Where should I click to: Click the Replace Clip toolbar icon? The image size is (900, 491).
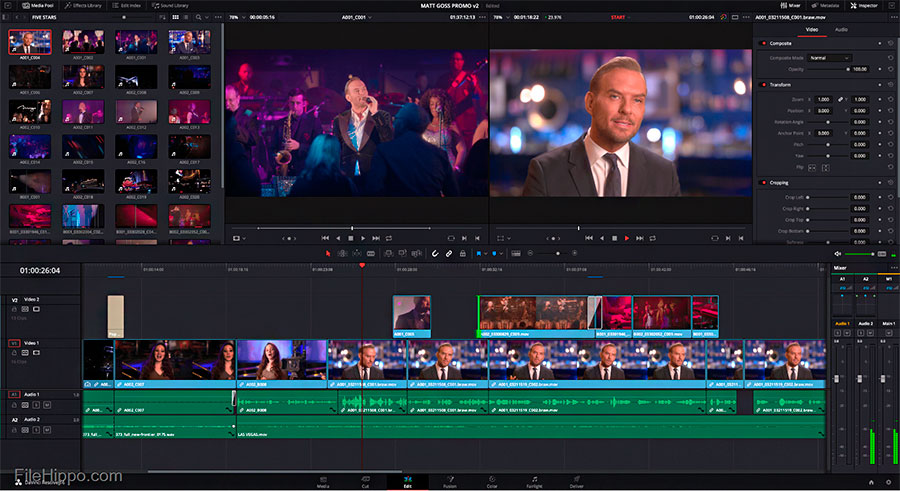coord(417,253)
